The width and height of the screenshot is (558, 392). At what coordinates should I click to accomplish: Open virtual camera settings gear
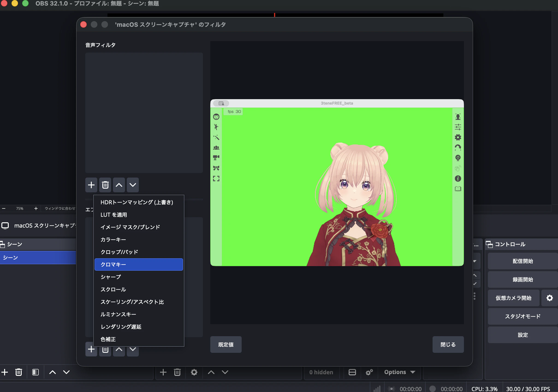point(549,298)
